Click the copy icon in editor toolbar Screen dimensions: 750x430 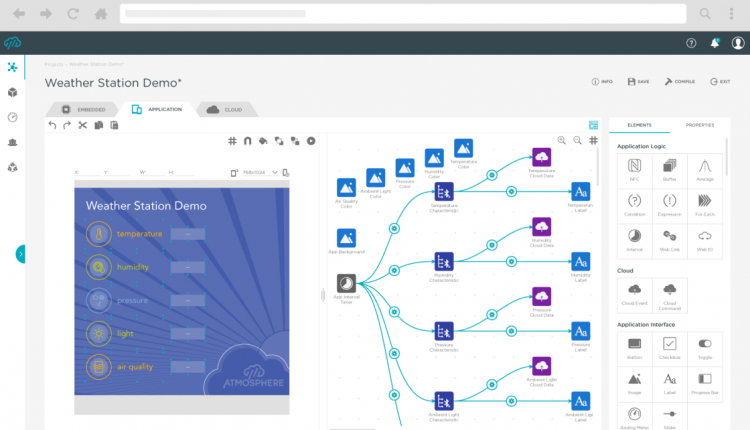click(99, 125)
